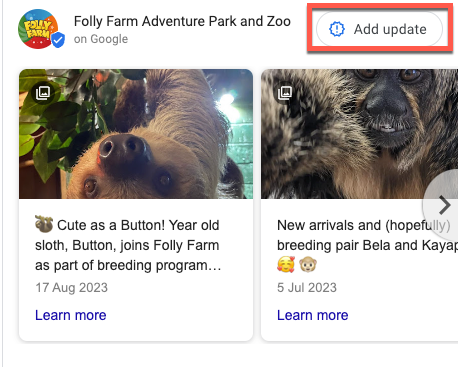Screen dimensions: 458x367
Task: Click the Add update button
Action: [x=379, y=29]
